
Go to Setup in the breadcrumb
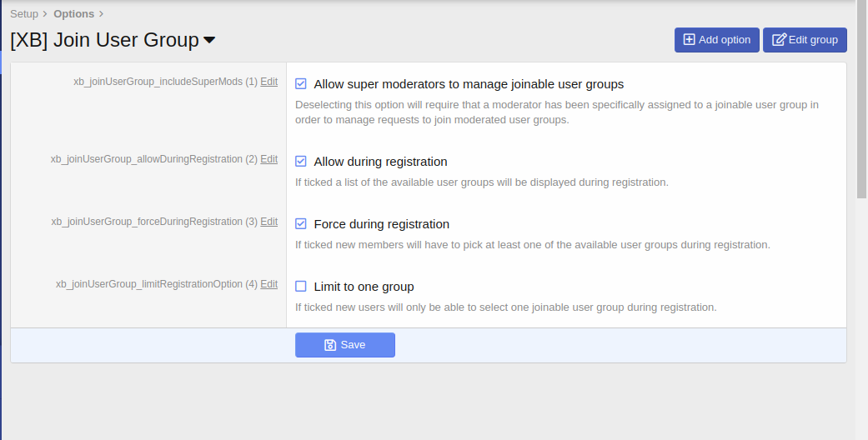24,14
